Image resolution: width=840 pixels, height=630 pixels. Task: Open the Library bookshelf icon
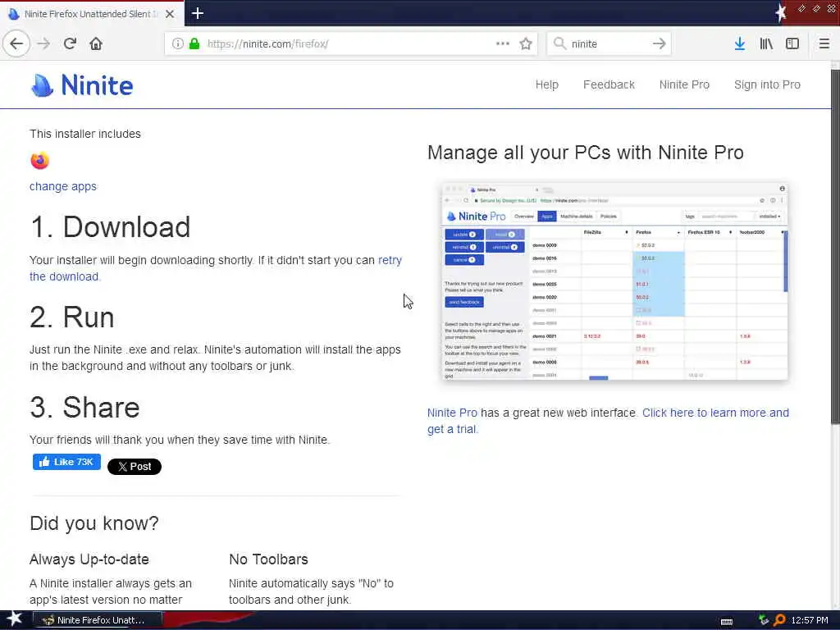pos(766,43)
